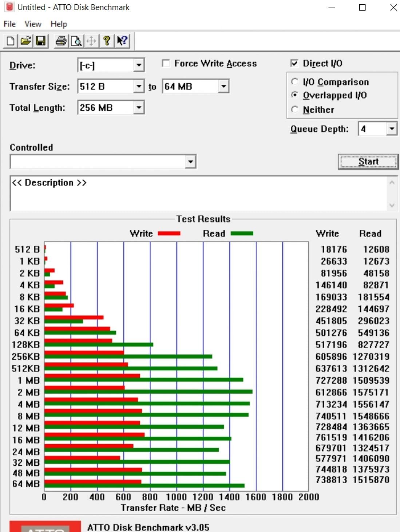400x532 pixels.
Task: Click the move/crosshair toolbar icon
Action: [x=91, y=41]
